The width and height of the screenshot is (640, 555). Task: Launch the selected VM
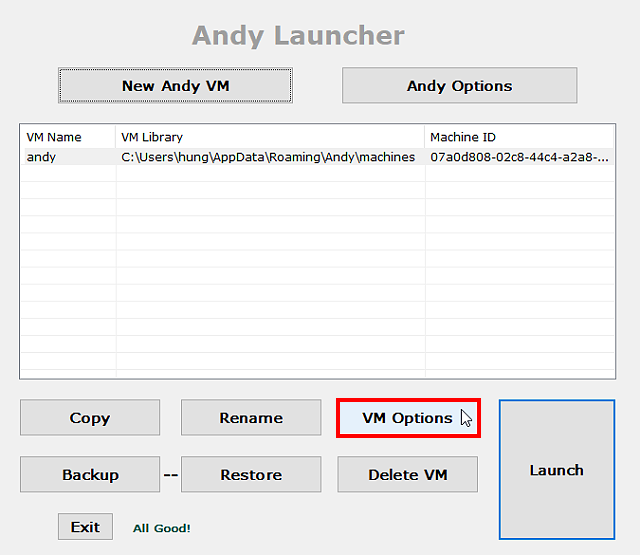(557, 470)
